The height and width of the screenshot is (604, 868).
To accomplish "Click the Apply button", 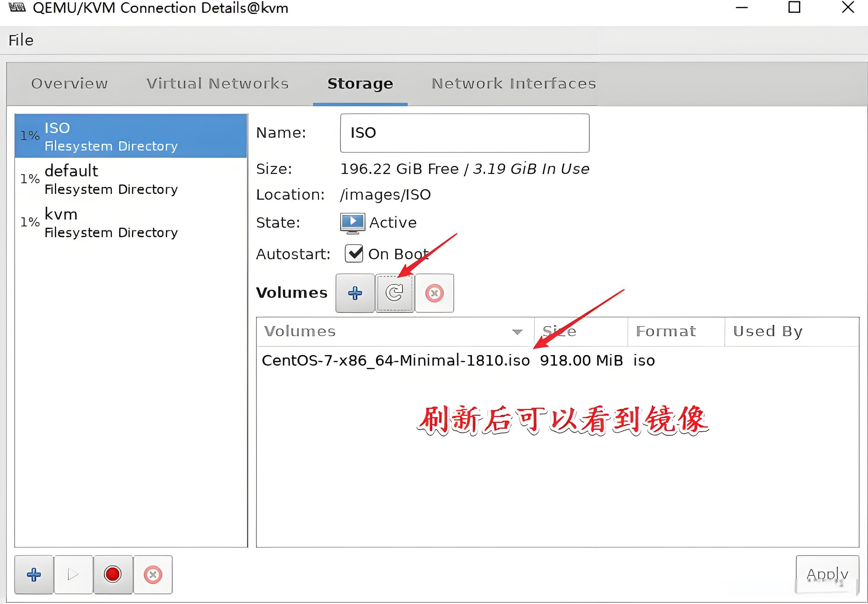I will point(827,574).
